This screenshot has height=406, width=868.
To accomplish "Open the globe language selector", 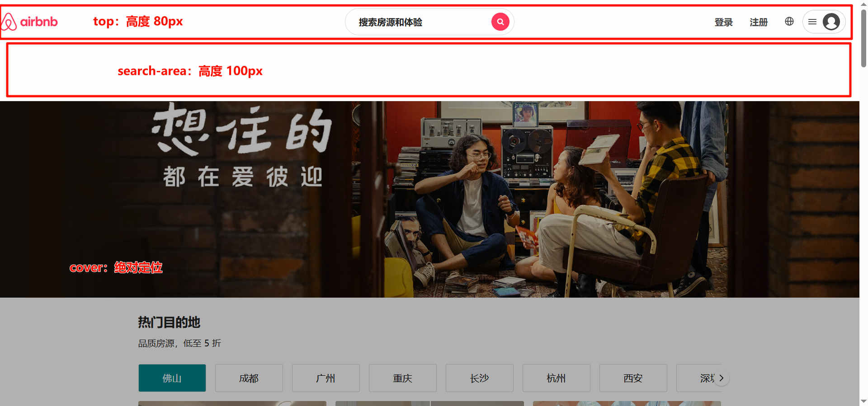I will click(x=789, y=22).
